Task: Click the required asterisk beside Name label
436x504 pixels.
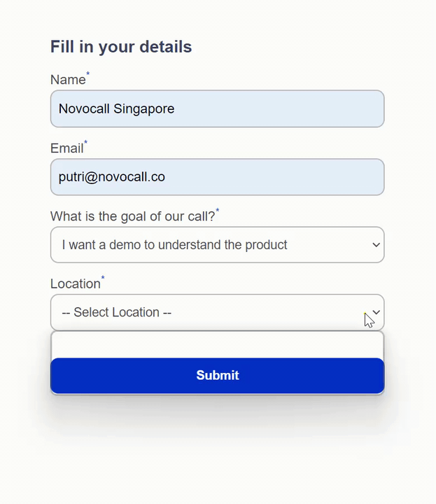Action: 87,74
